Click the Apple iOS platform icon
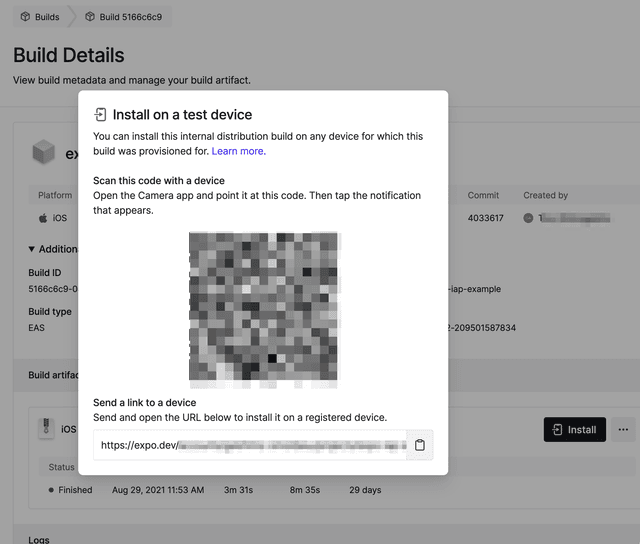The width and height of the screenshot is (640, 544). [43, 217]
